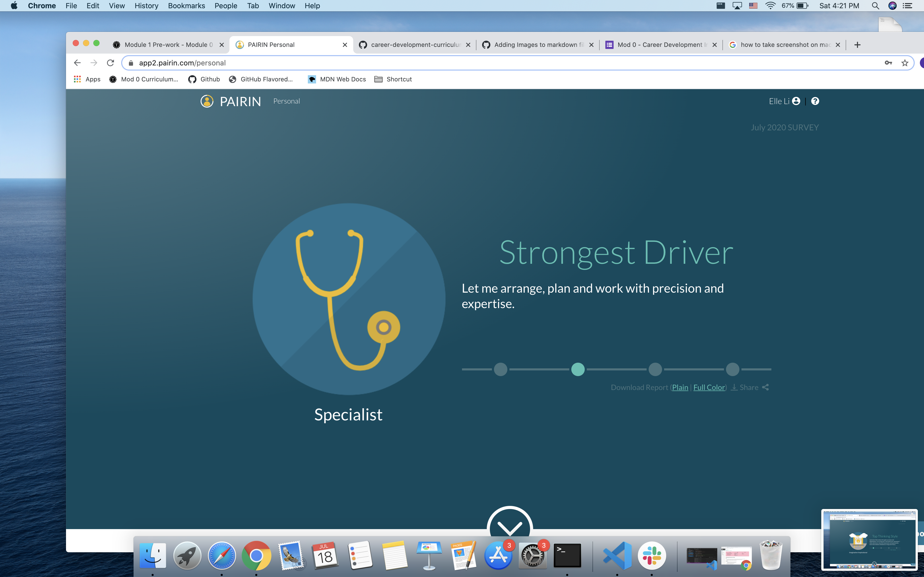Image resolution: width=924 pixels, height=577 pixels.
Task: Launch Visual Studio Code from dock
Action: point(617,556)
